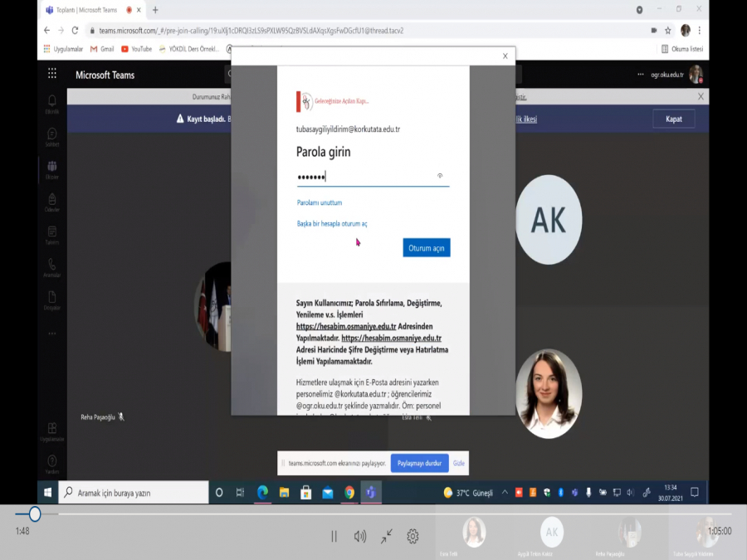Open Uygulamalar apps store in sidebar

point(52,432)
